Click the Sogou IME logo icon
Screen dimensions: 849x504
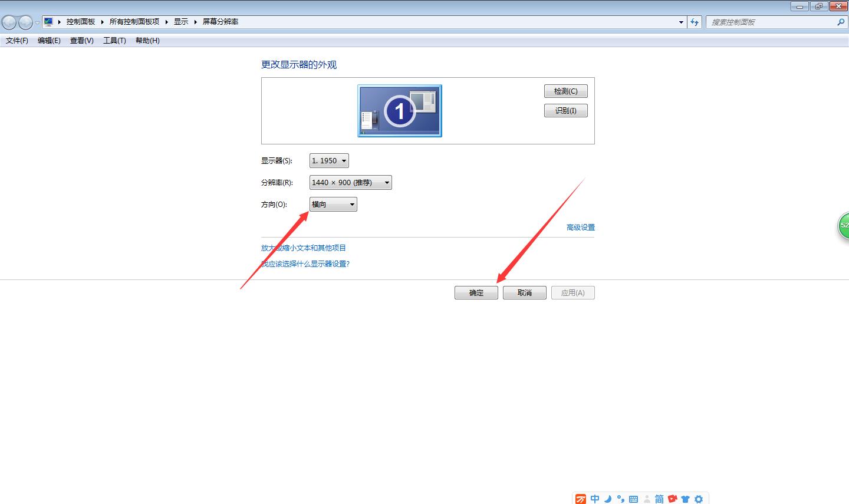click(x=581, y=499)
